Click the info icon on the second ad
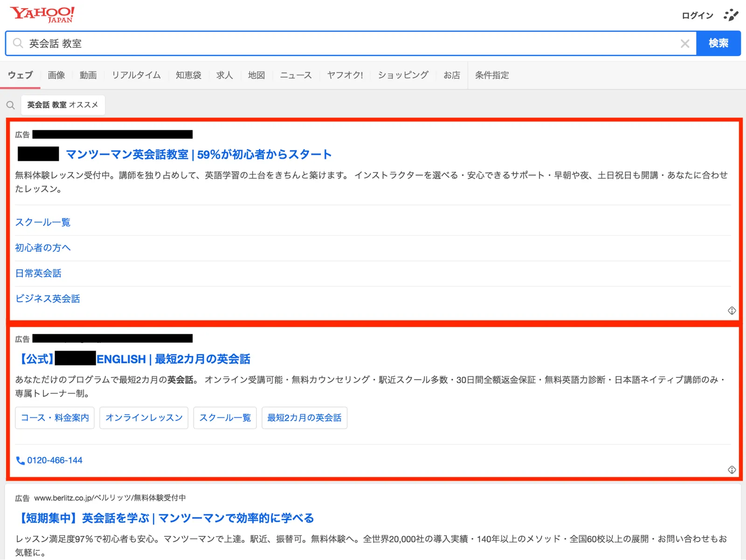The image size is (746, 560). coord(732,470)
